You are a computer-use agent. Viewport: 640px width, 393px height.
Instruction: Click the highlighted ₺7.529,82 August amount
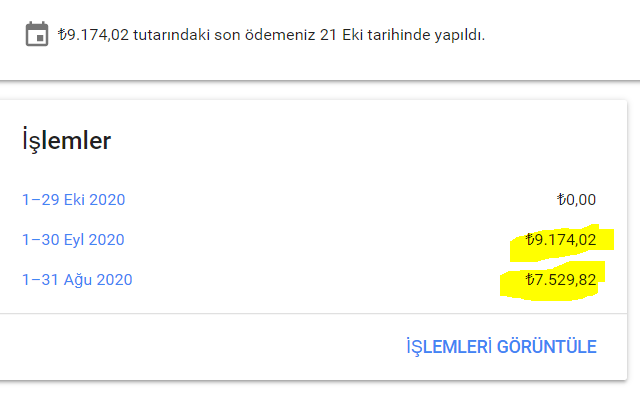[561, 280]
